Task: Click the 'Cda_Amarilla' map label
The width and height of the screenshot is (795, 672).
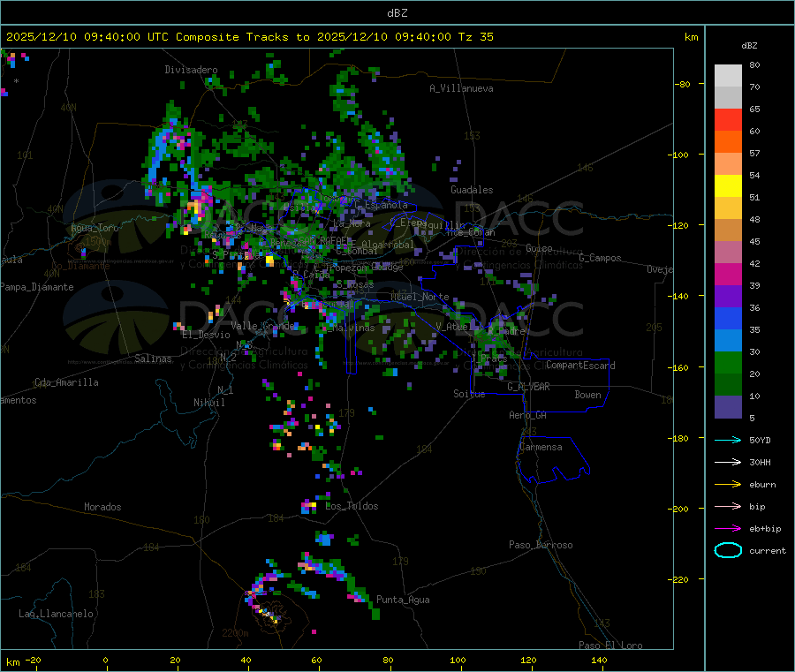Action: (66, 382)
